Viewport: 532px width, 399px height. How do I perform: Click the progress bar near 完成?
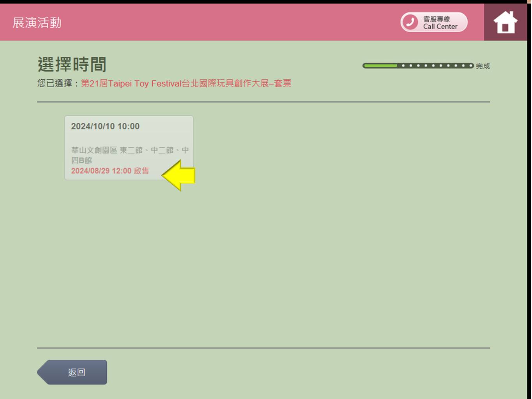coord(418,65)
